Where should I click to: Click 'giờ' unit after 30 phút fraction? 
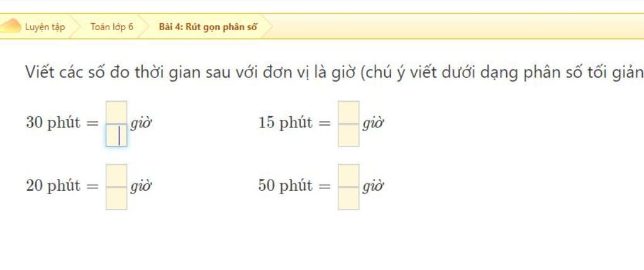142,124
